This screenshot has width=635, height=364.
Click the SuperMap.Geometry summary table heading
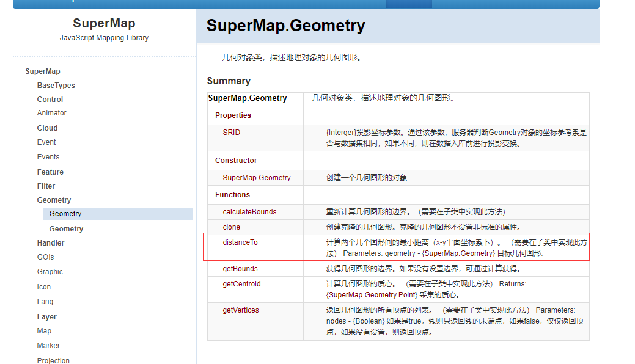point(248,98)
